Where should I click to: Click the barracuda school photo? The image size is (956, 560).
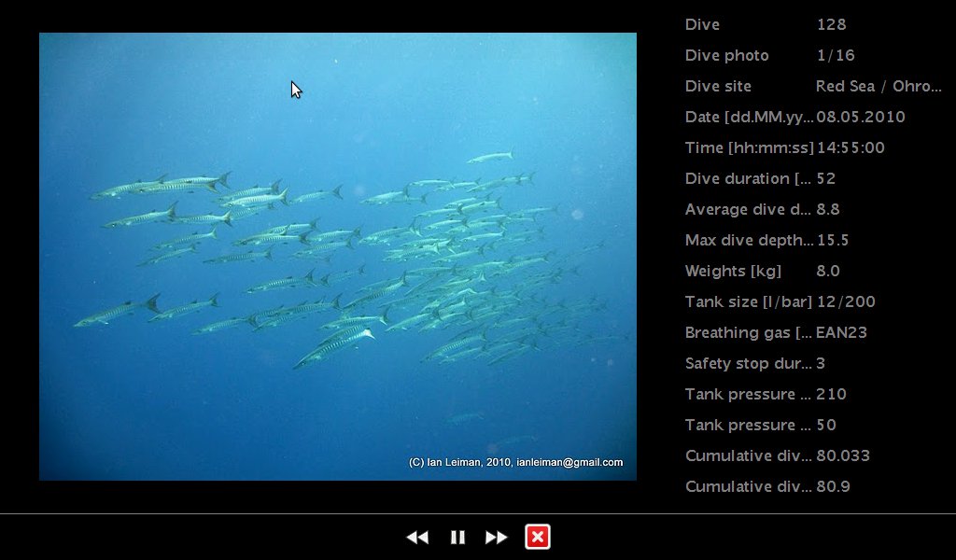tap(337, 256)
